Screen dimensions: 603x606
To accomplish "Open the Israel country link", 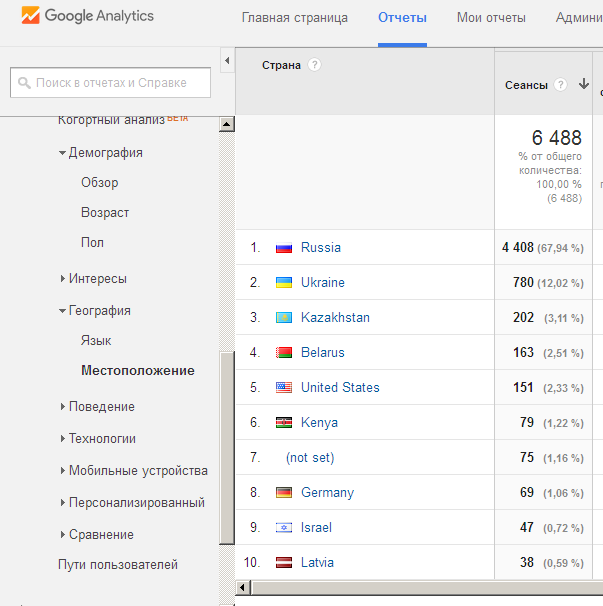I will (316, 528).
